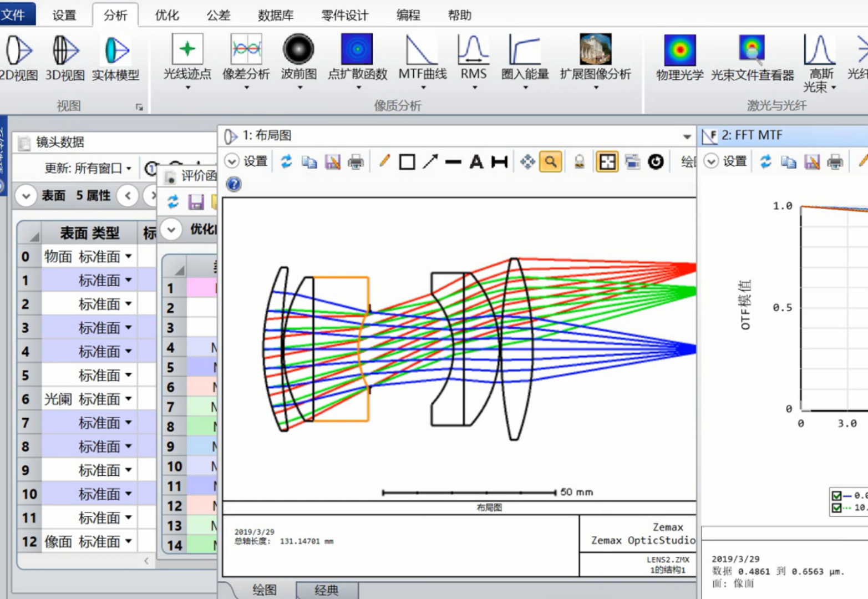Expand the 优化 section in merit editor
This screenshot has height=599, width=868.
(171, 229)
